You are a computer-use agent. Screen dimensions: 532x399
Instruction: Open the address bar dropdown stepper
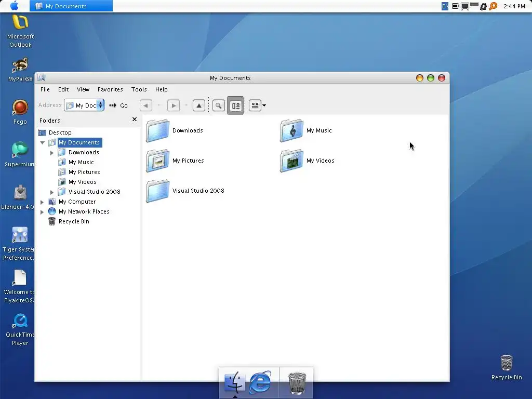point(100,105)
